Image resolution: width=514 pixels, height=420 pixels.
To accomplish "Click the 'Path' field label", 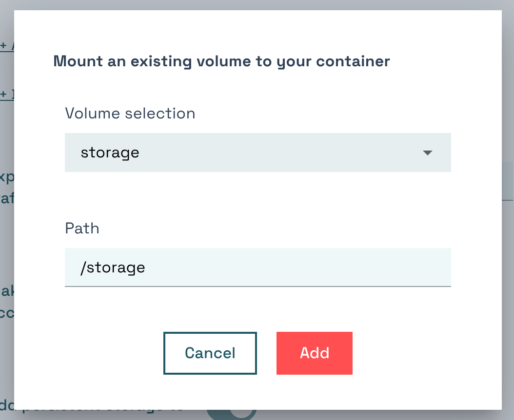I will (82, 228).
